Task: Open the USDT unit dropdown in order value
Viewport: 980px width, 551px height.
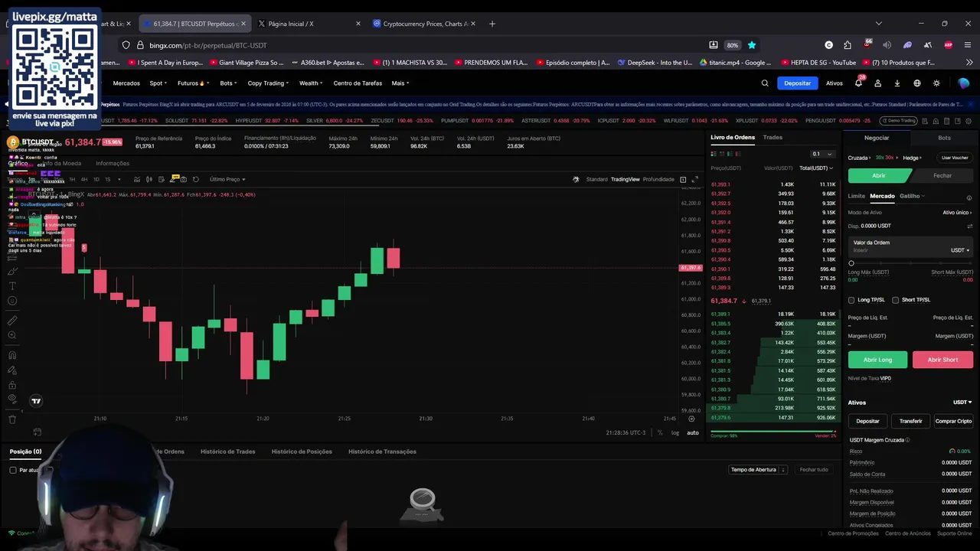Action: click(960, 250)
